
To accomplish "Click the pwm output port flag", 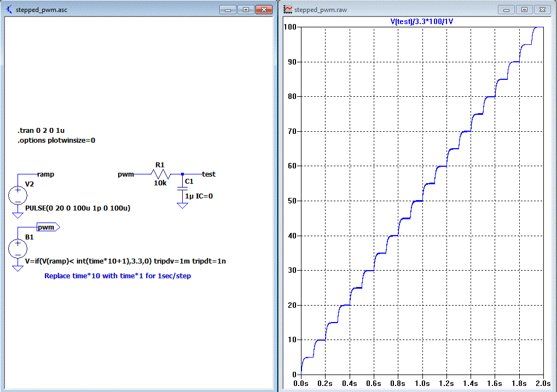I will pyautogui.click(x=48, y=227).
